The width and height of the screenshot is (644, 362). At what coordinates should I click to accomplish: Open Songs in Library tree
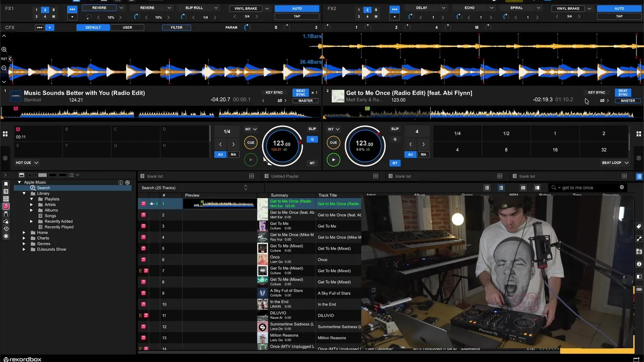pyautogui.click(x=50, y=216)
